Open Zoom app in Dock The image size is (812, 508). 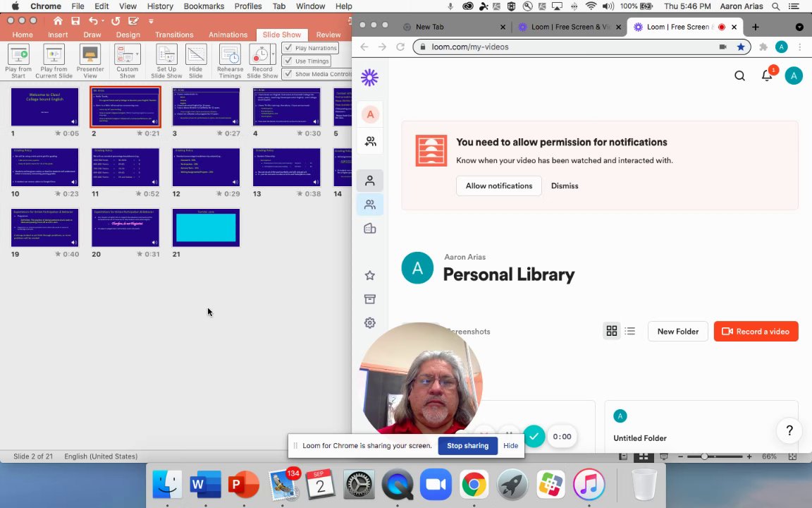click(x=436, y=485)
